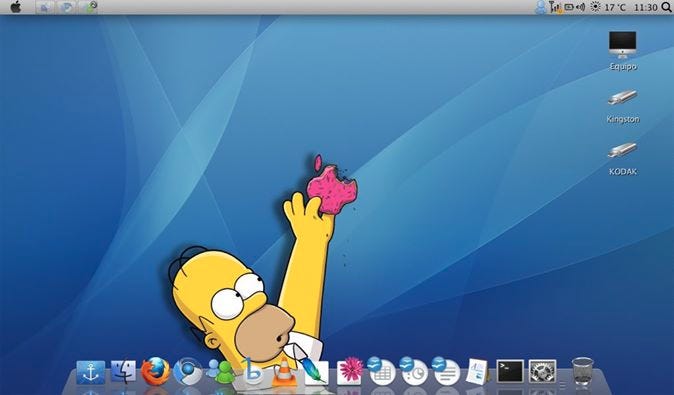The image size is (674, 395).
Task: Open the KODAK USB drive icon
Action: point(622,159)
